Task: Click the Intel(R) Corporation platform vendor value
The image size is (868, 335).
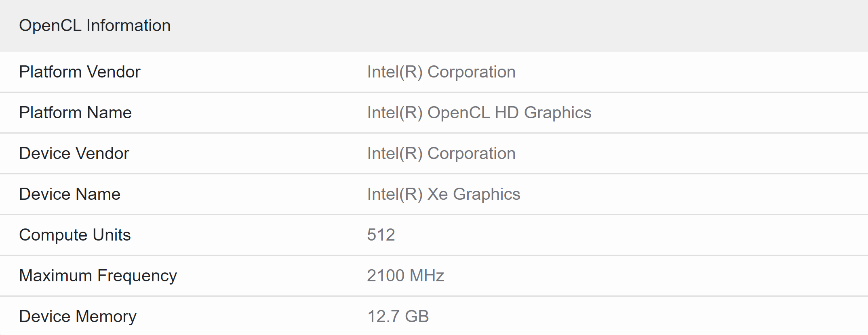Action: (441, 72)
